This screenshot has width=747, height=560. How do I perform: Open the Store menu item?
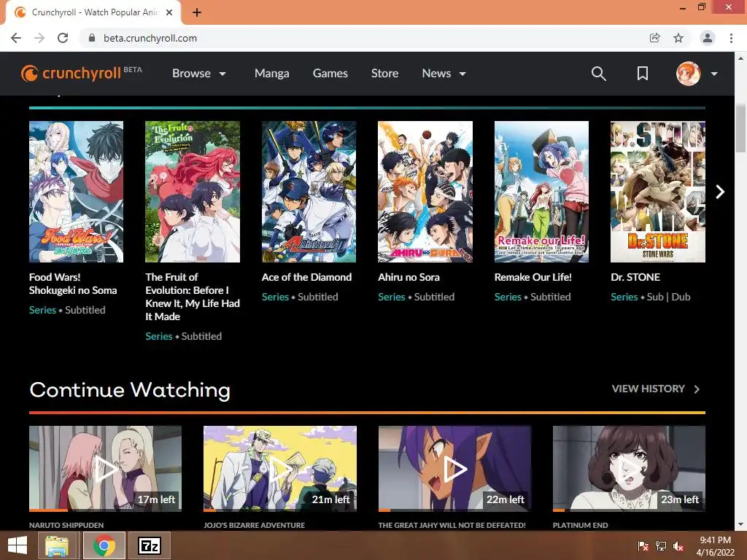[384, 74]
